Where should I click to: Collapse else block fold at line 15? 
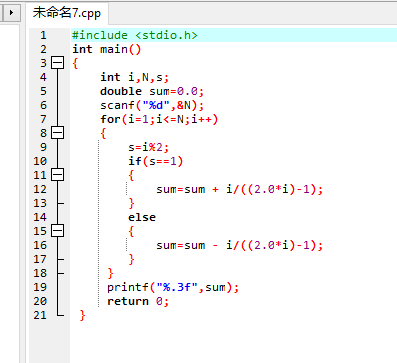point(57,231)
